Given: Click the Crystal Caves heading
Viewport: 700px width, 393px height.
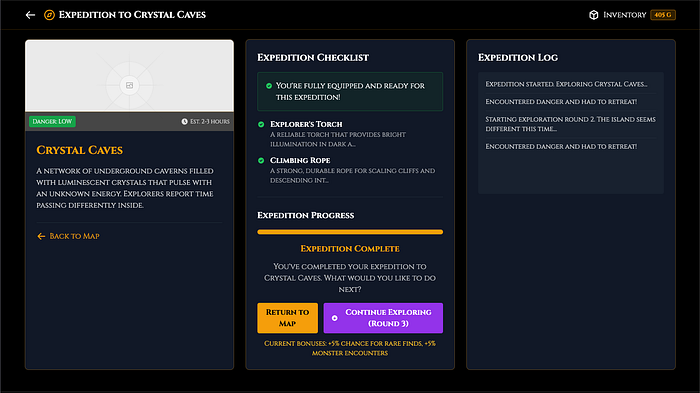Looking at the screenshot, I should click(79, 150).
